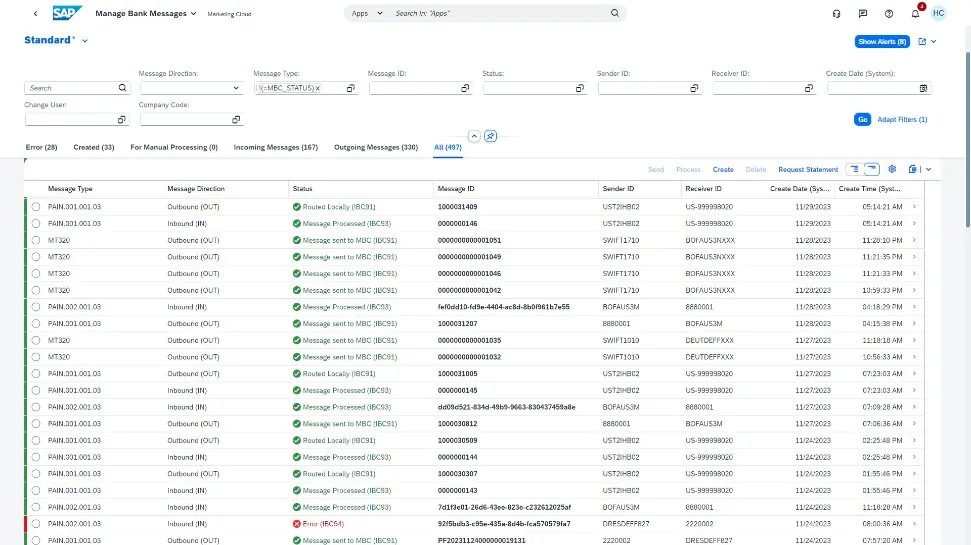
Task: Open the Message Direction dropdown
Action: 236,88
